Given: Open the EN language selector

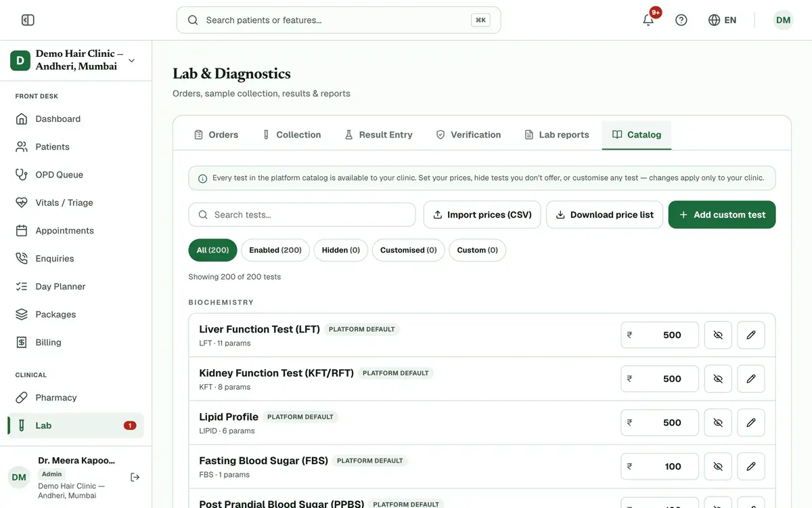Looking at the screenshot, I should pos(722,20).
